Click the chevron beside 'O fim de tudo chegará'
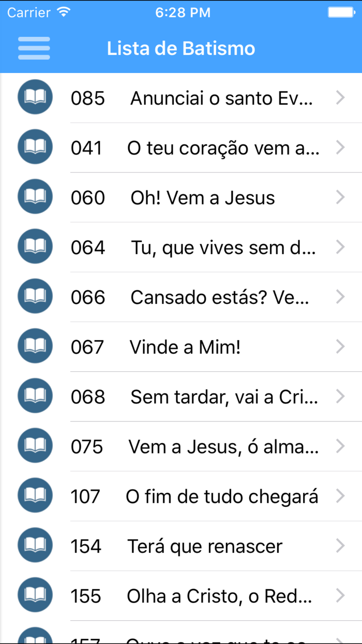 pos(340,495)
